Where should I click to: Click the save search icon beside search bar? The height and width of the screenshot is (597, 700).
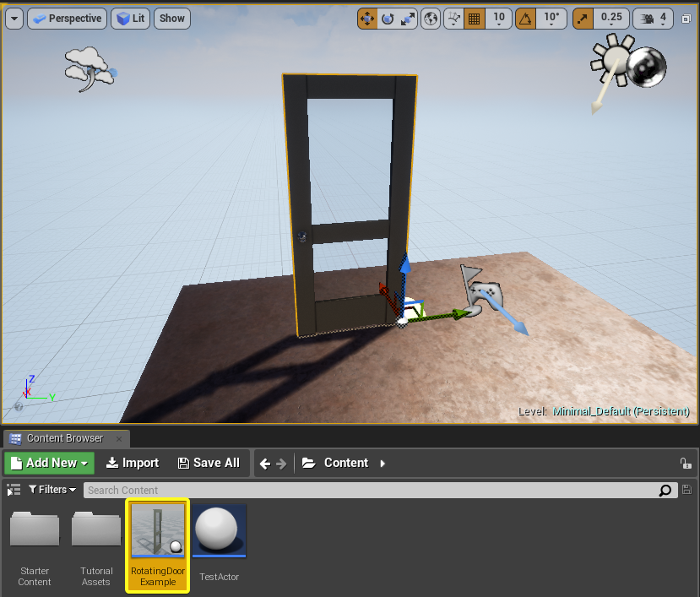(686, 490)
